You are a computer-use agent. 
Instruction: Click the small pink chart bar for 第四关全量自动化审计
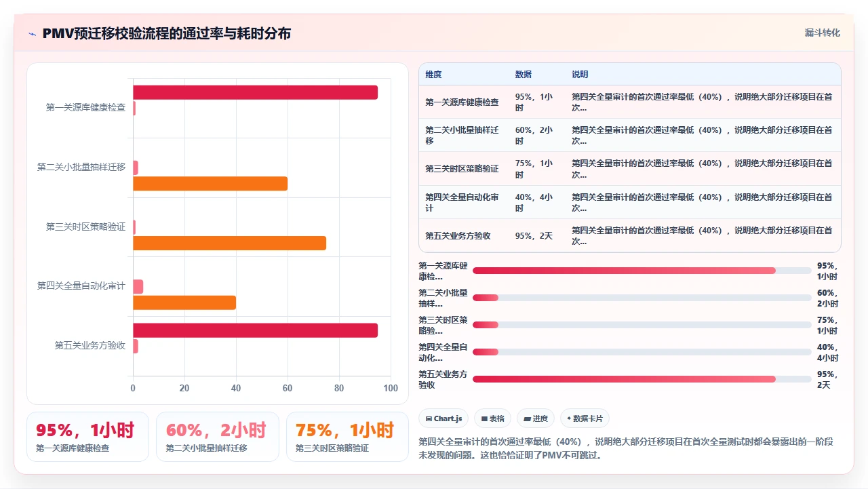pyautogui.click(x=138, y=287)
